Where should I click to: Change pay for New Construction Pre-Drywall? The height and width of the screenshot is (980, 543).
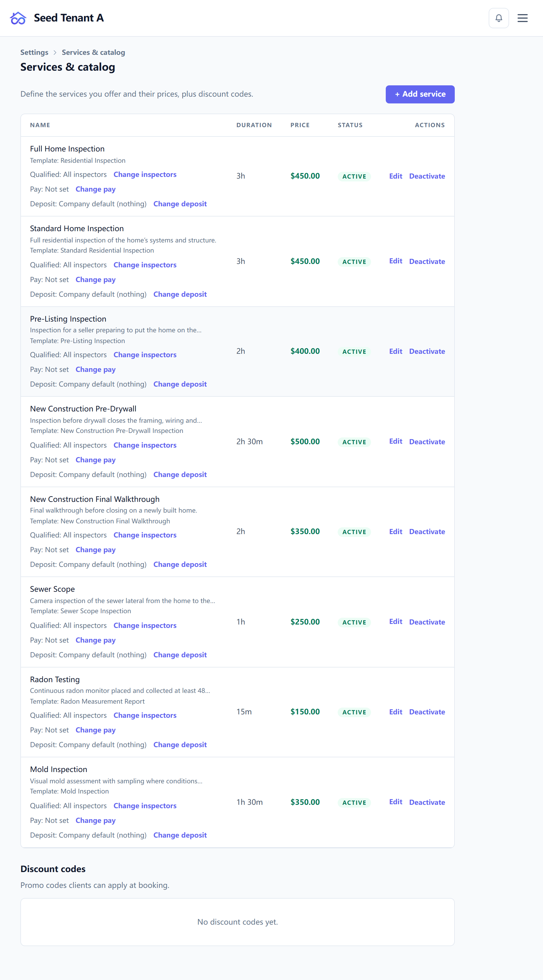point(96,460)
